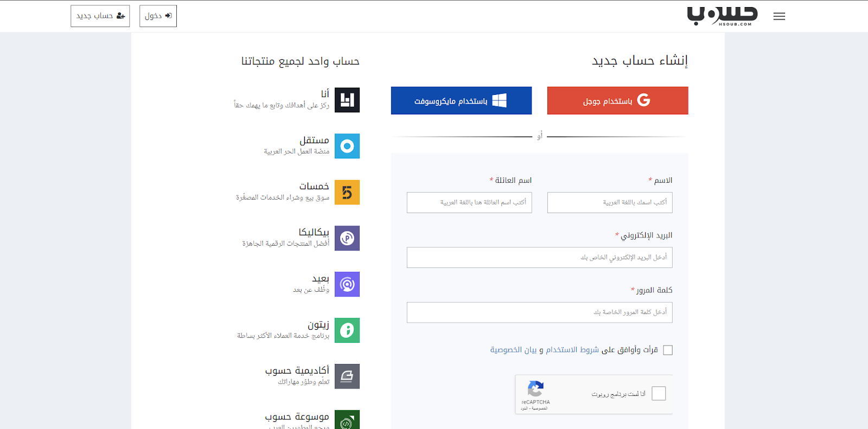Screen dimensions: 868x429
Task: Tick the terms of use agreement checkbox
Action: tap(668, 350)
